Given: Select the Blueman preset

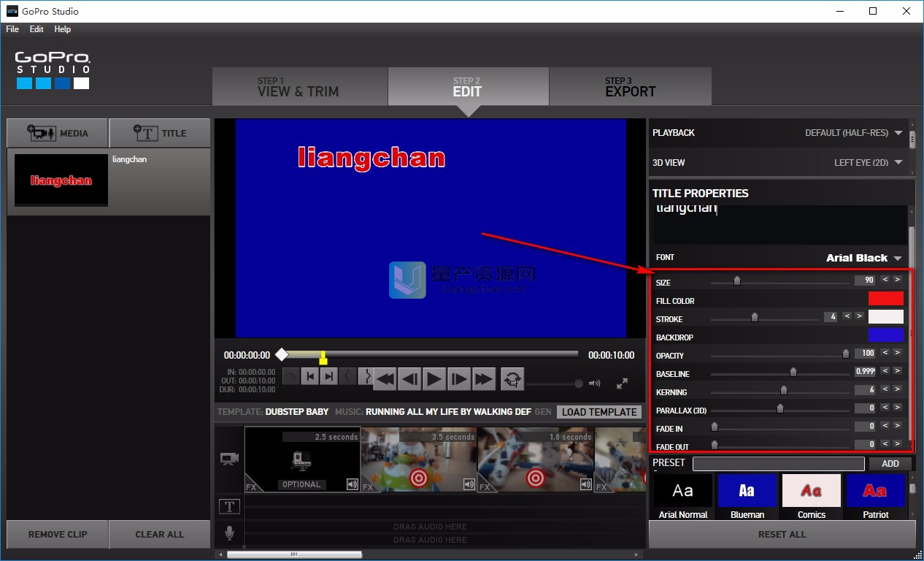Looking at the screenshot, I should tap(747, 497).
